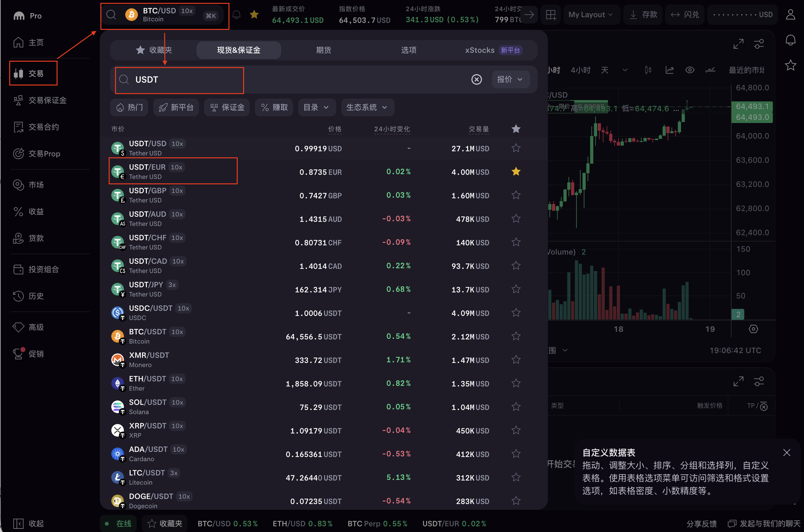
Task: Open 收益 earnings in sidebar
Action: pos(29,211)
